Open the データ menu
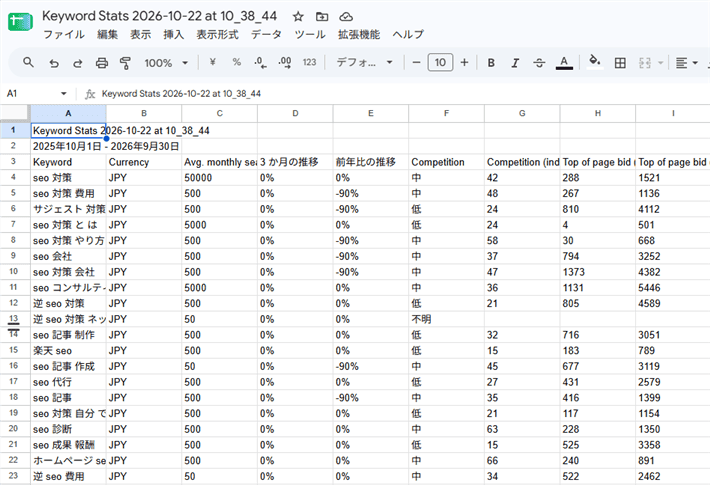Image resolution: width=710 pixels, height=485 pixels. 266,34
